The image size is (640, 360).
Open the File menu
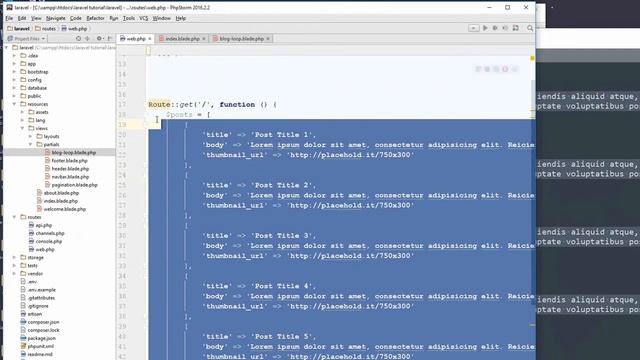click(9, 18)
